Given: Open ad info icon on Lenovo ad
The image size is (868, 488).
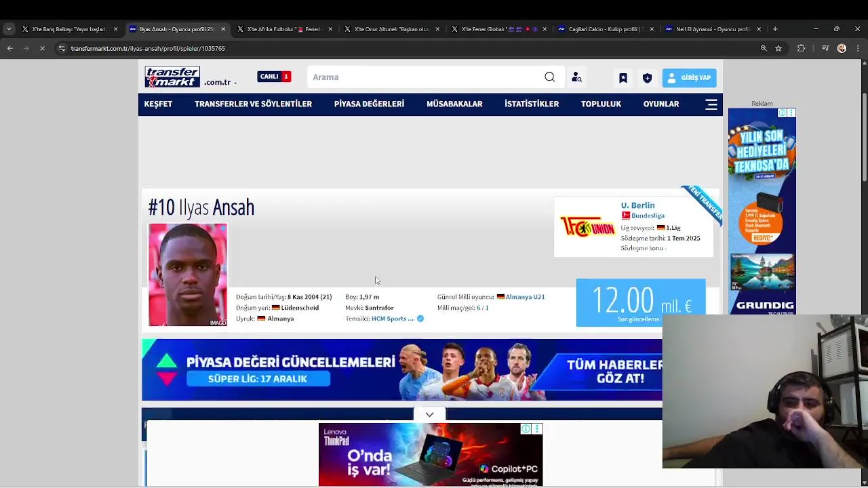Looking at the screenshot, I should (x=526, y=428).
